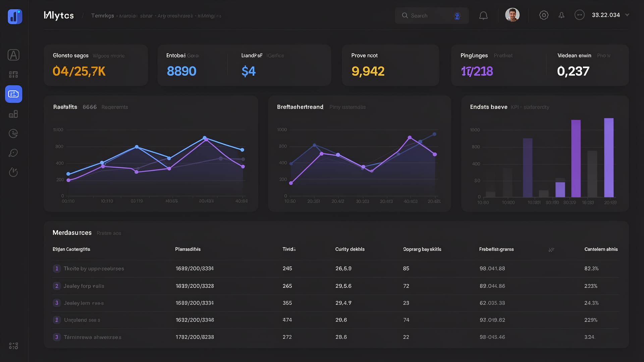This screenshot has width=644, height=362.
Task: Click the power icon at sidebar bottom
Action: [x=13, y=173]
